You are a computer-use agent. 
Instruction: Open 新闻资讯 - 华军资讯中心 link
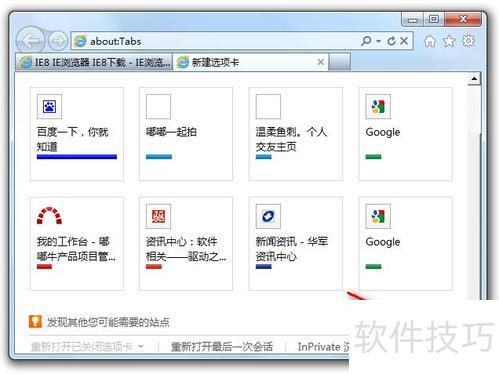coord(292,249)
